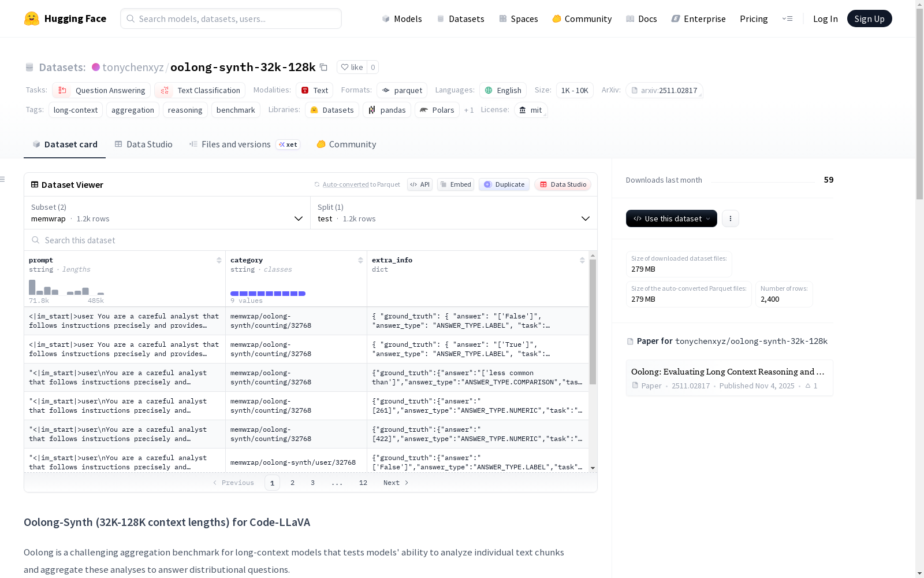Open the Use this dataset dropdown

(x=672, y=218)
